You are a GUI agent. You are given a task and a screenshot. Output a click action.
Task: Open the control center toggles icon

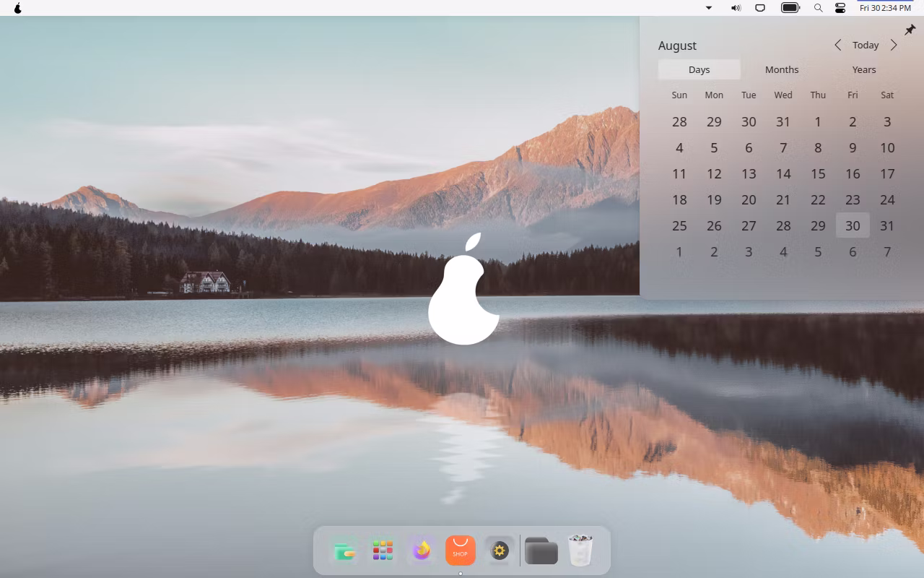tap(840, 8)
